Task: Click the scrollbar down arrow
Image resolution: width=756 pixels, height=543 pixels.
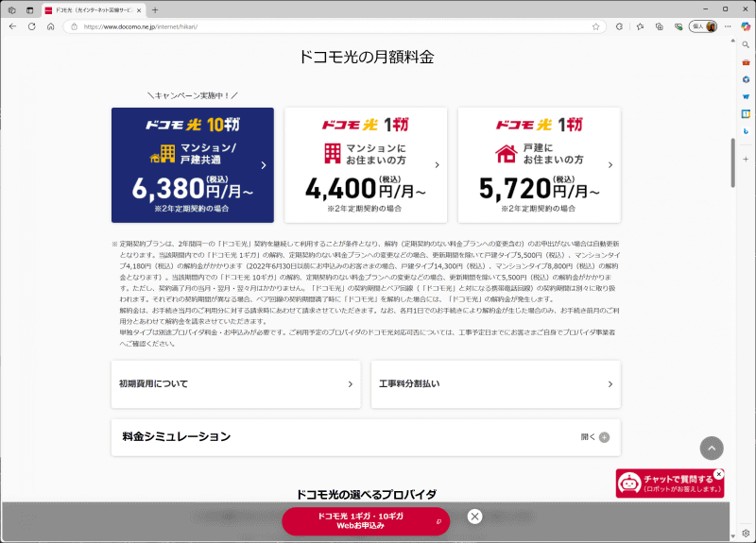Action: coord(733,535)
